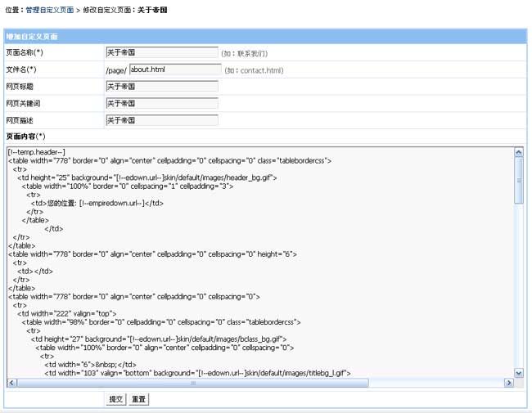This screenshot has height=413, width=532.
Task: Click the horizontal scrollbar thumb under the code
Action: 193,383
